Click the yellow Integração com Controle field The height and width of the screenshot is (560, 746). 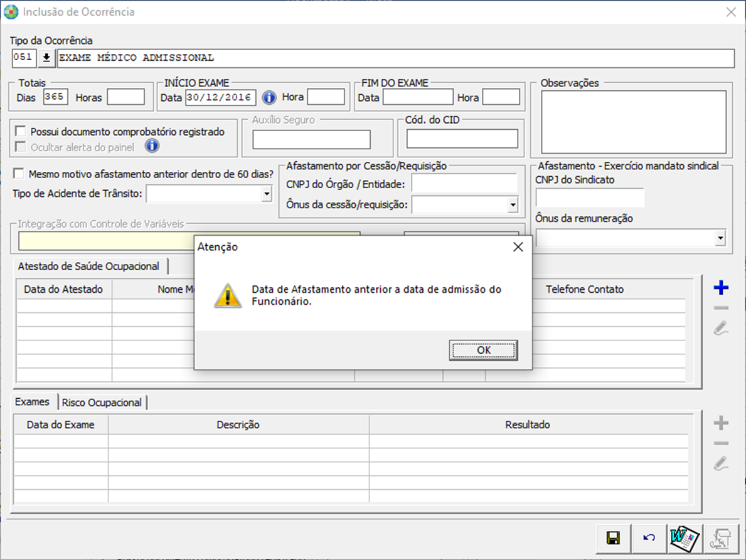point(107,241)
